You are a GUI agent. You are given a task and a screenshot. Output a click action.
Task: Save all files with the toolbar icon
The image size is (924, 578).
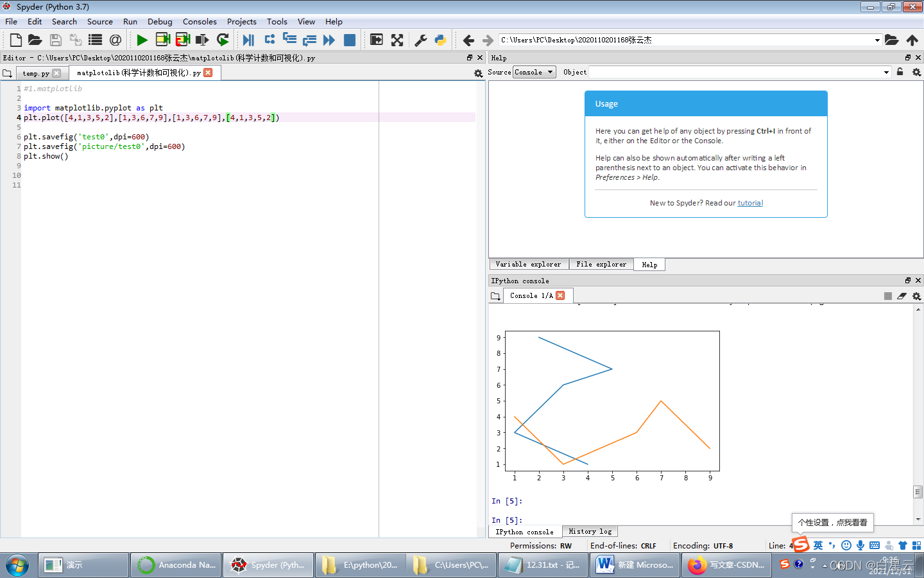click(x=75, y=40)
